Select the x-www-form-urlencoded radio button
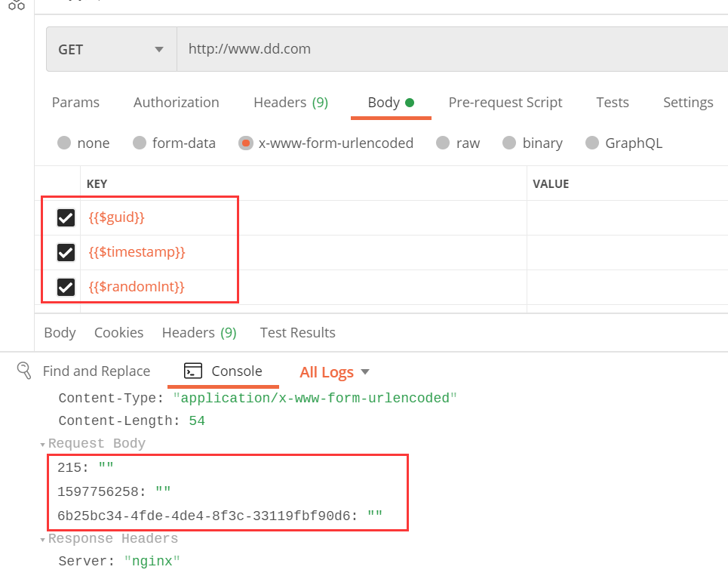Screen dimensions: 728x579 pos(246,143)
